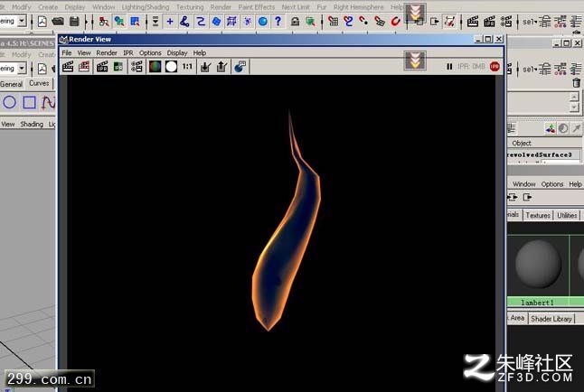Select by object type mode icon
The image size is (584, 392).
(119, 22)
